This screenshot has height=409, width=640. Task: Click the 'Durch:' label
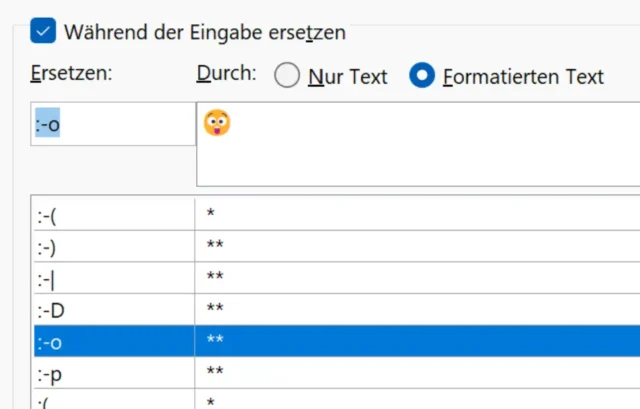coord(225,75)
